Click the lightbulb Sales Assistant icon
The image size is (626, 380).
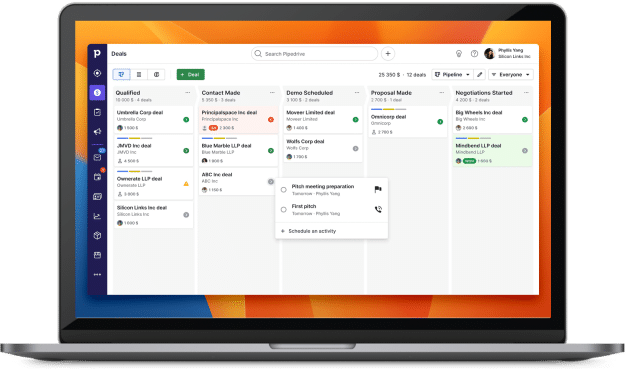[459, 53]
